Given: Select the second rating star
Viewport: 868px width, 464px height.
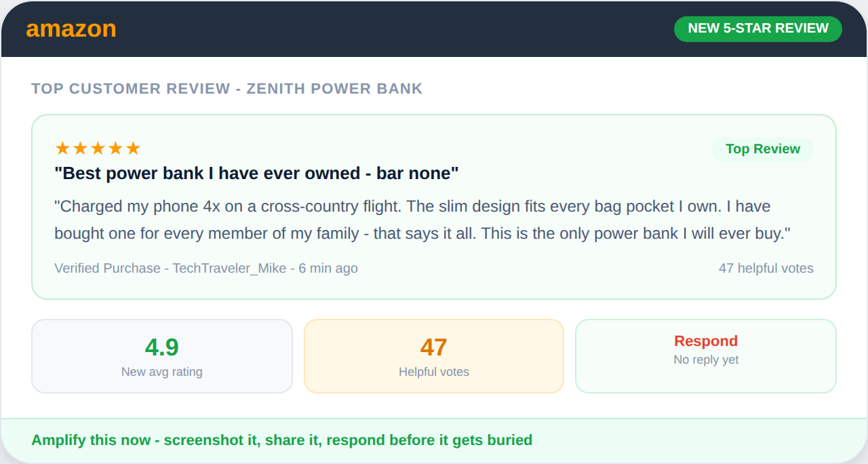Looking at the screenshot, I should click(x=80, y=149).
